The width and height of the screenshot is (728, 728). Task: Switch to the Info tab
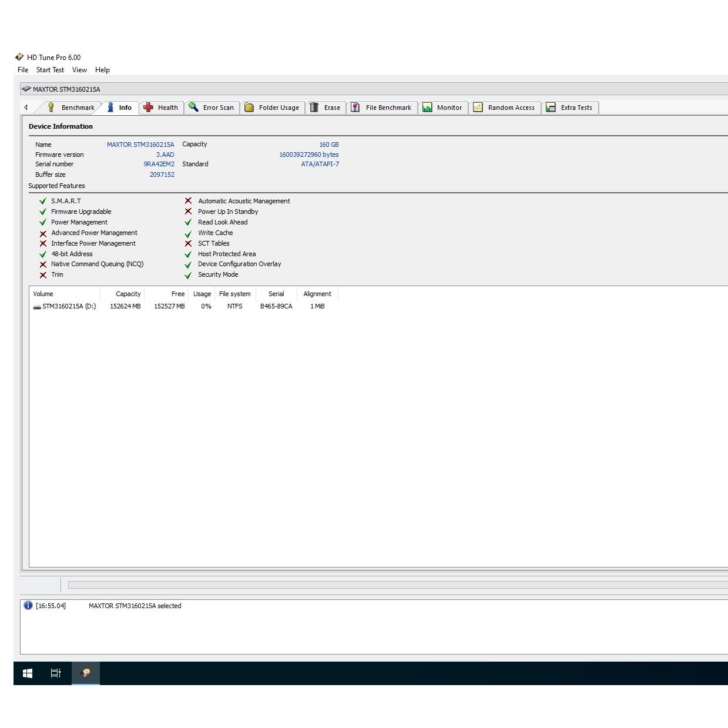(x=120, y=108)
